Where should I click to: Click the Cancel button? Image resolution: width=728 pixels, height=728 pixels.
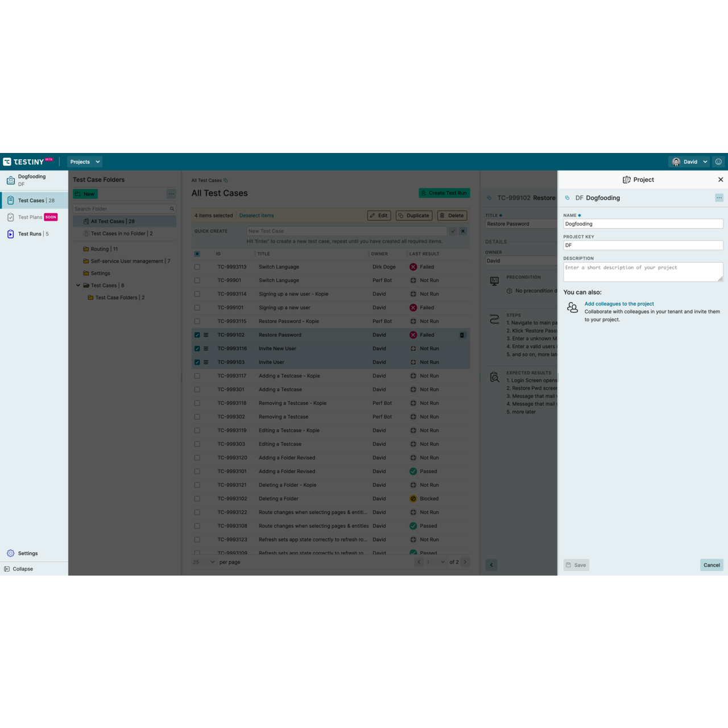[712, 565]
